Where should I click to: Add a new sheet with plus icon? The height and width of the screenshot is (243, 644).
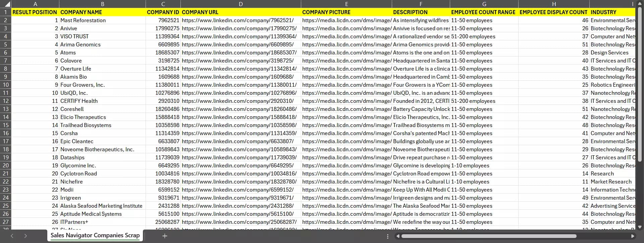(x=165, y=236)
